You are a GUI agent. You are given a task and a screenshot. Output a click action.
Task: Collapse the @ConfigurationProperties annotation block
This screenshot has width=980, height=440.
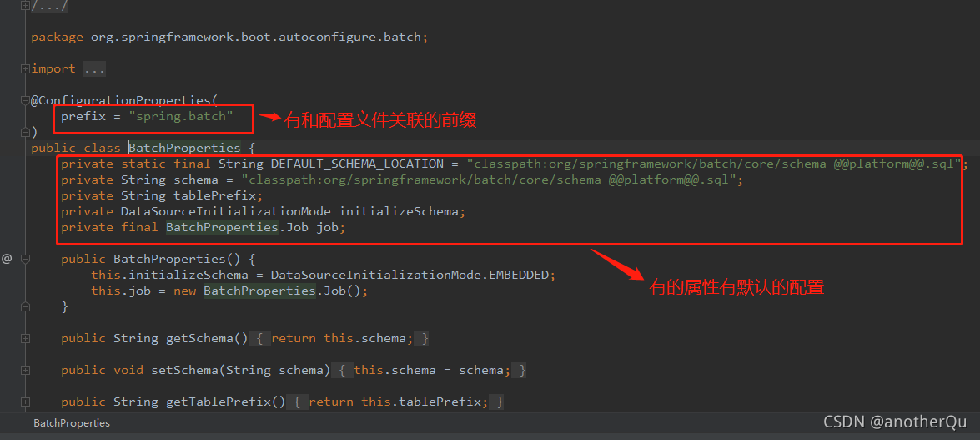25,100
